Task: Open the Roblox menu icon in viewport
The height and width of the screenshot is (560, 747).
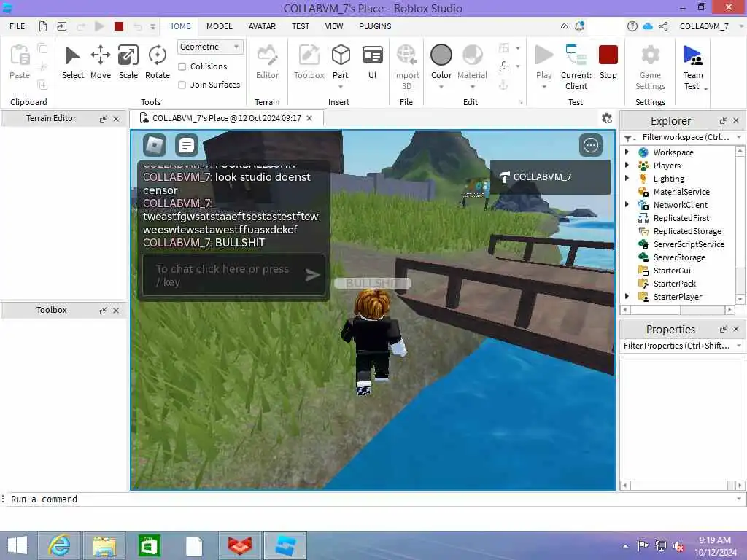Action: pos(155,145)
